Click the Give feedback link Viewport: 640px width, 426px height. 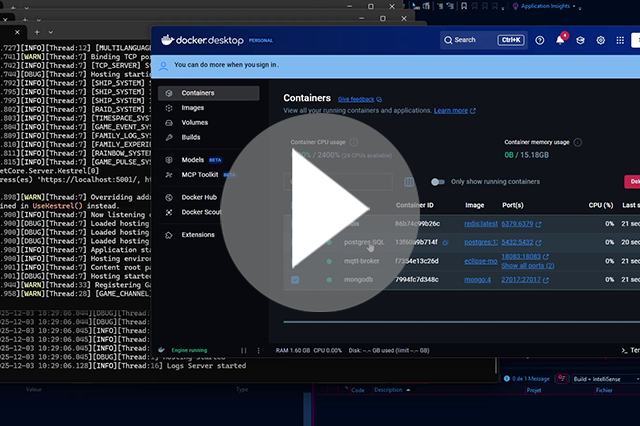click(x=358, y=100)
